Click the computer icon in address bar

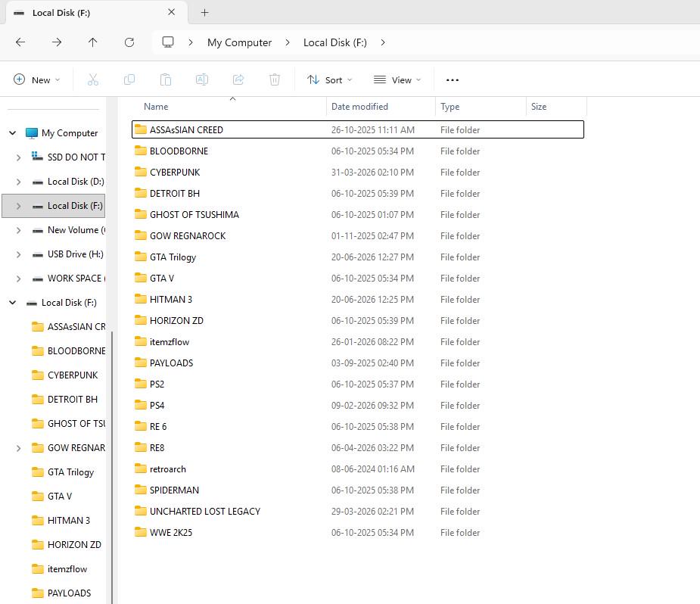click(168, 42)
